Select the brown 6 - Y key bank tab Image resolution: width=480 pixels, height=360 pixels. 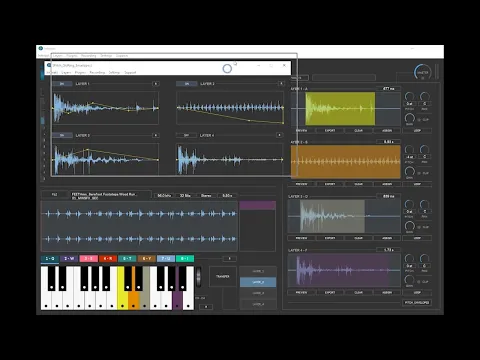[146, 259]
